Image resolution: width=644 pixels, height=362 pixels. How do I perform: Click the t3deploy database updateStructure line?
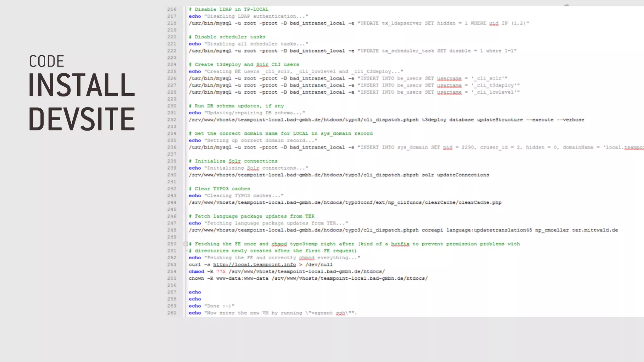386,120
